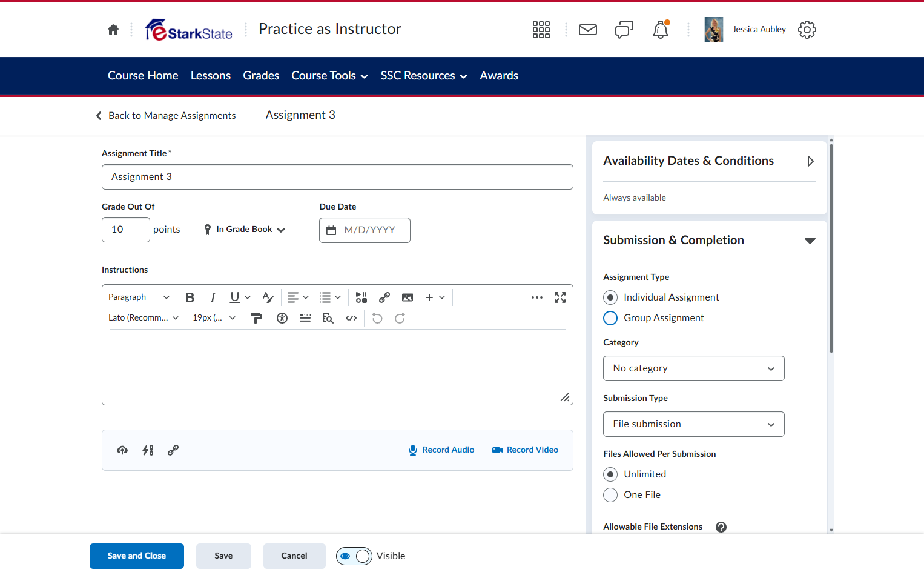This screenshot has height=578, width=924.
Task: Click Record Video link
Action: pos(525,450)
